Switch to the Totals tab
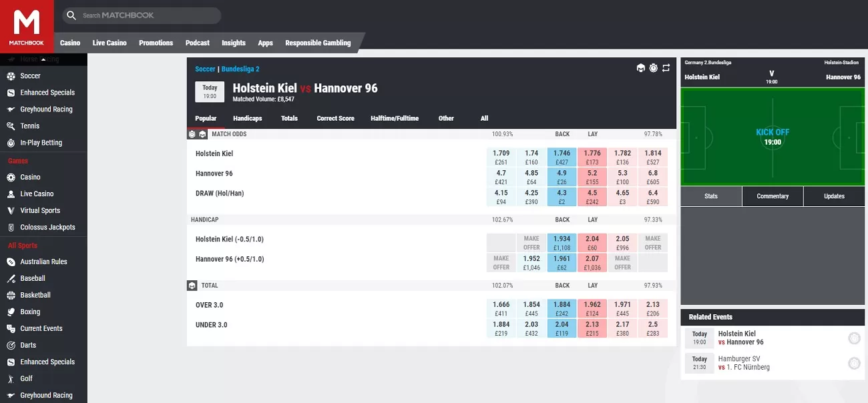 click(x=289, y=118)
